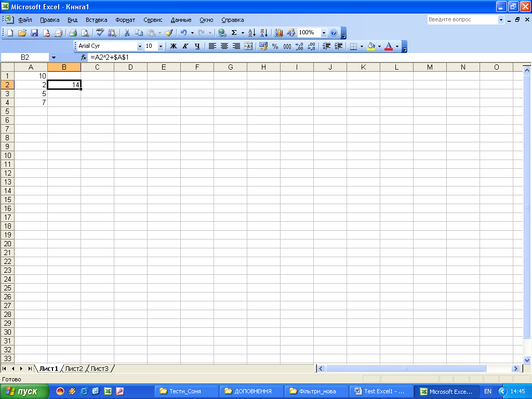Center cell text horizontally
Viewport: 532px width, 399px height.
coord(224,46)
